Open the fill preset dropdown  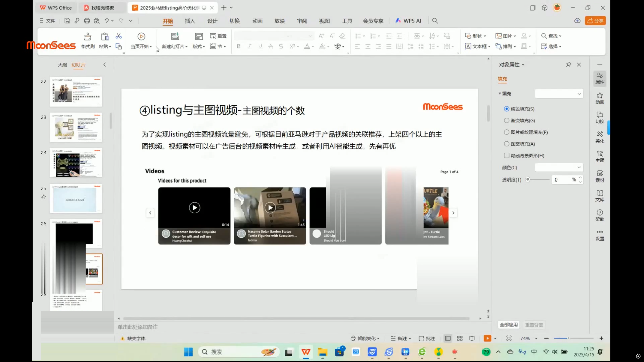tap(558, 94)
